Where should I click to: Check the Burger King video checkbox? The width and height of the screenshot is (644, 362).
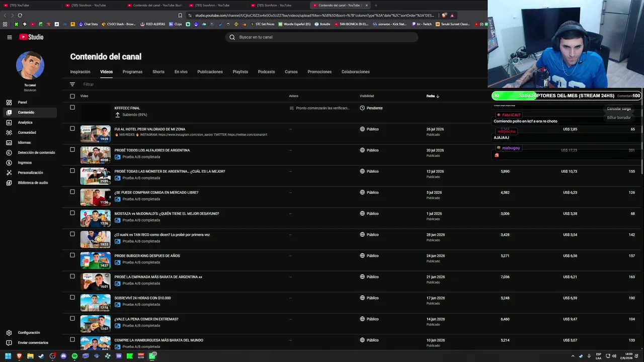[x=72, y=255]
